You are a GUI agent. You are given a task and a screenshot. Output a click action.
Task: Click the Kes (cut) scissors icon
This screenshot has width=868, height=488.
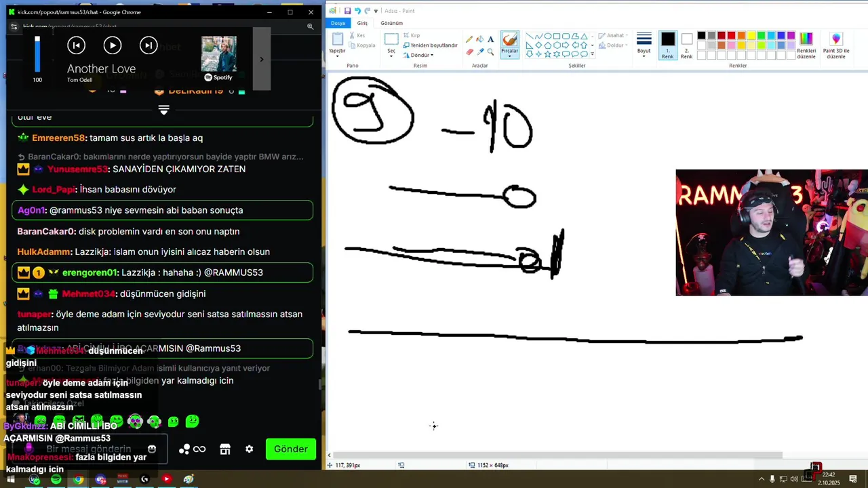pyautogui.click(x=353, y=35)
